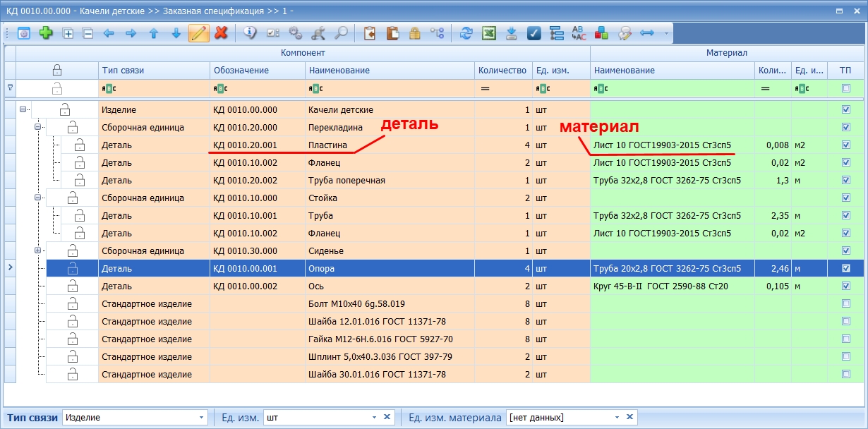Toggle the ТП checkbox in the Ось row
Image resolution: width=868 pixels, height=429 pixels.
[x=846, y=286]
